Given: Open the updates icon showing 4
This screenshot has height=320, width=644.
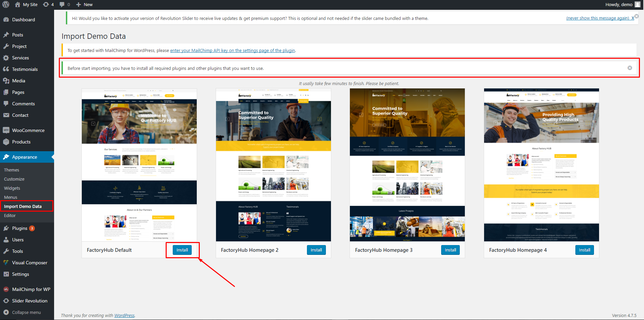Looking at the screenshot, I should pyautogui.click(x=48, y=4).
